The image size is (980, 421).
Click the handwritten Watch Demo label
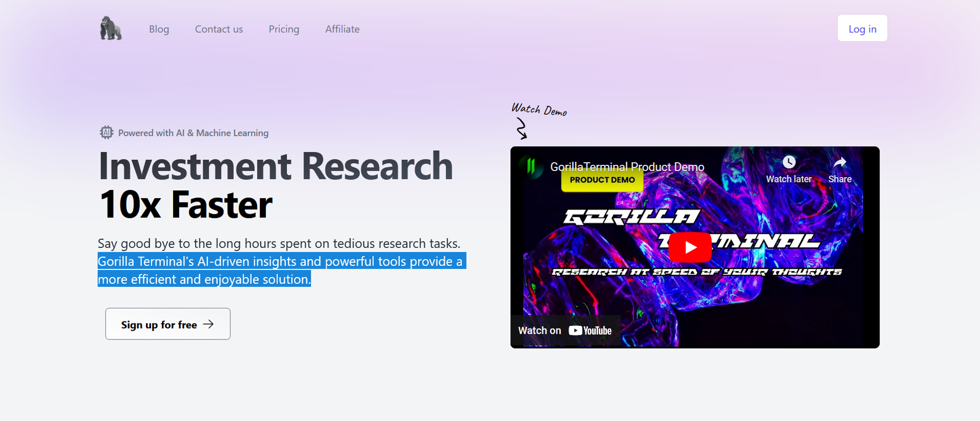pyautogui.click(x=539, y=109)
